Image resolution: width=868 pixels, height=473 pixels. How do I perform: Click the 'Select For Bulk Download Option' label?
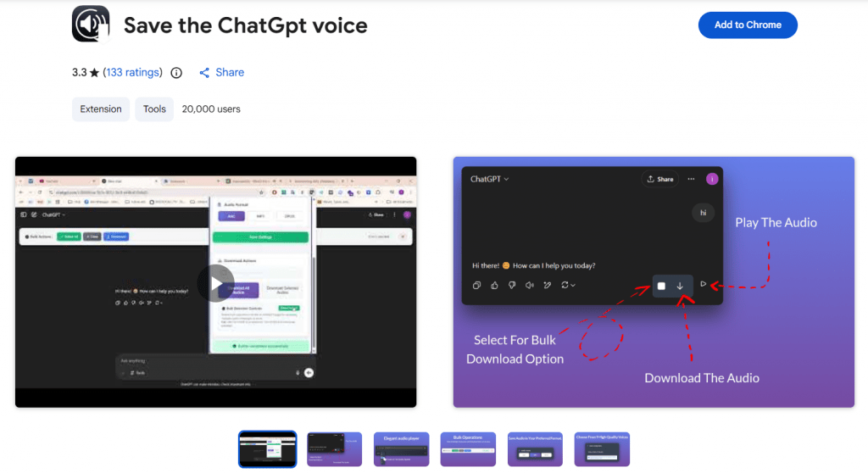515,349
